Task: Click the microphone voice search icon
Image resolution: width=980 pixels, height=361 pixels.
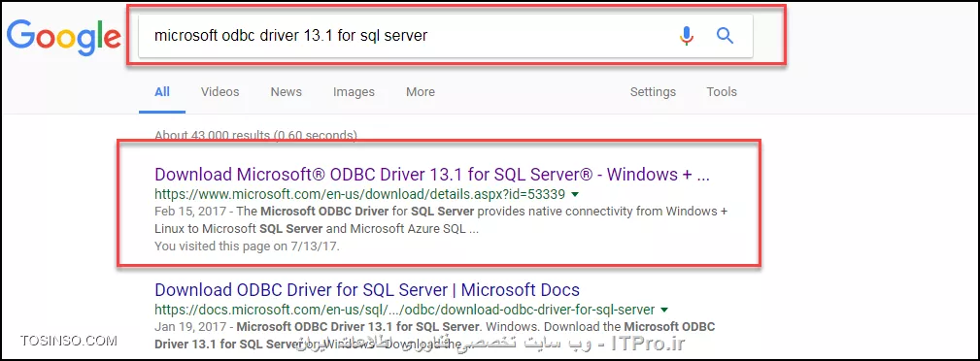Action: coord(687,36)
